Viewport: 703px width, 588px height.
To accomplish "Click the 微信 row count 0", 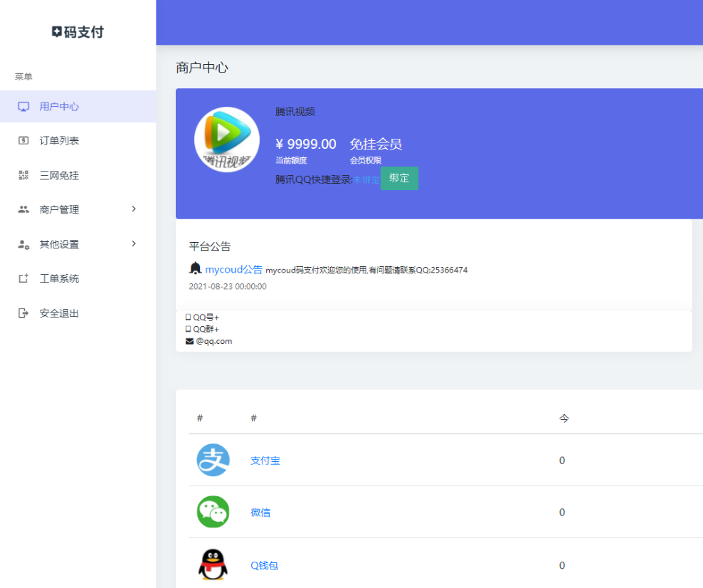I will 562,513.
